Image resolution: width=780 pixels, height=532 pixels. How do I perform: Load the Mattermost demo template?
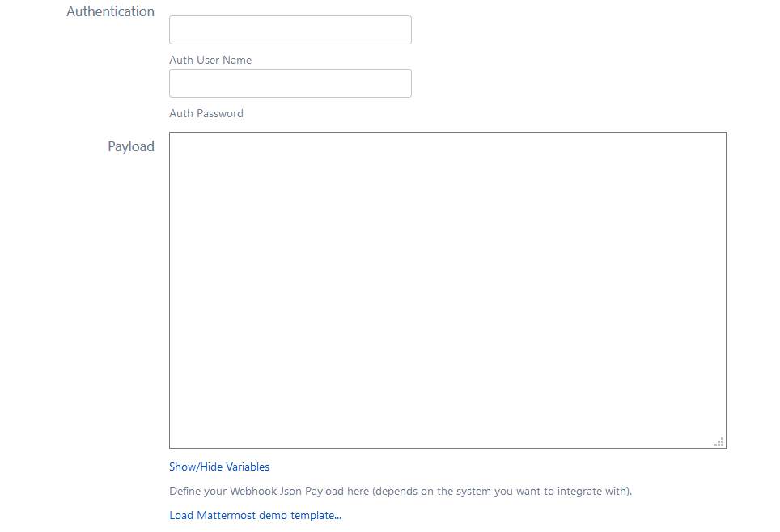[255, 515]
